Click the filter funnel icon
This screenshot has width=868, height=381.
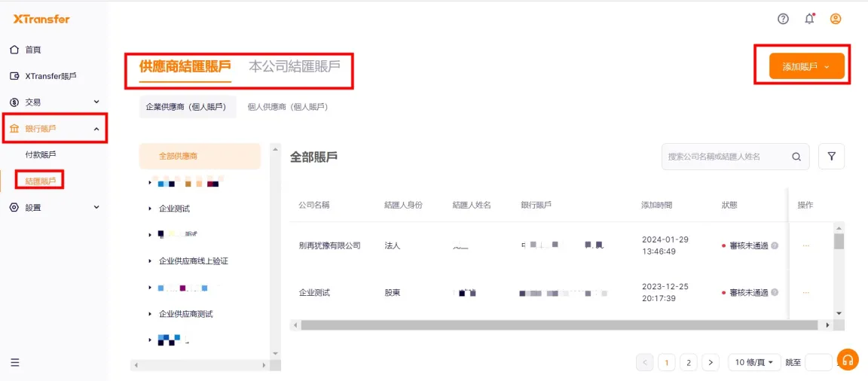pyautogui.click(x=831, y=157)
